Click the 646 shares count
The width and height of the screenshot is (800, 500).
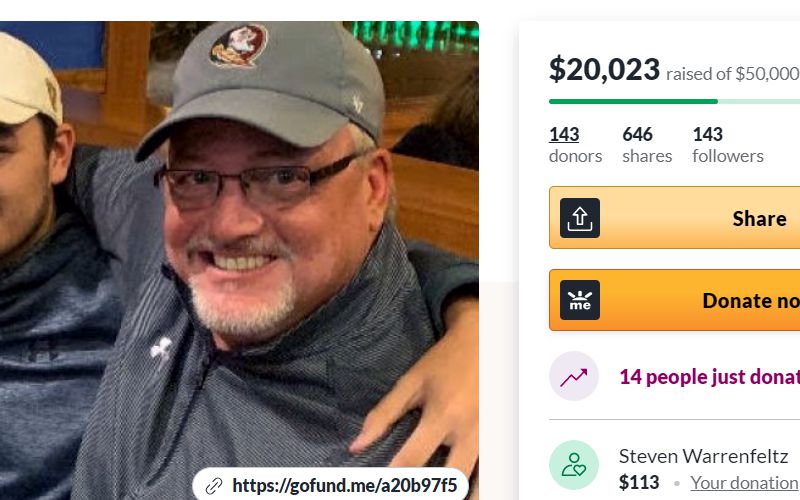[x=647, y=145]
